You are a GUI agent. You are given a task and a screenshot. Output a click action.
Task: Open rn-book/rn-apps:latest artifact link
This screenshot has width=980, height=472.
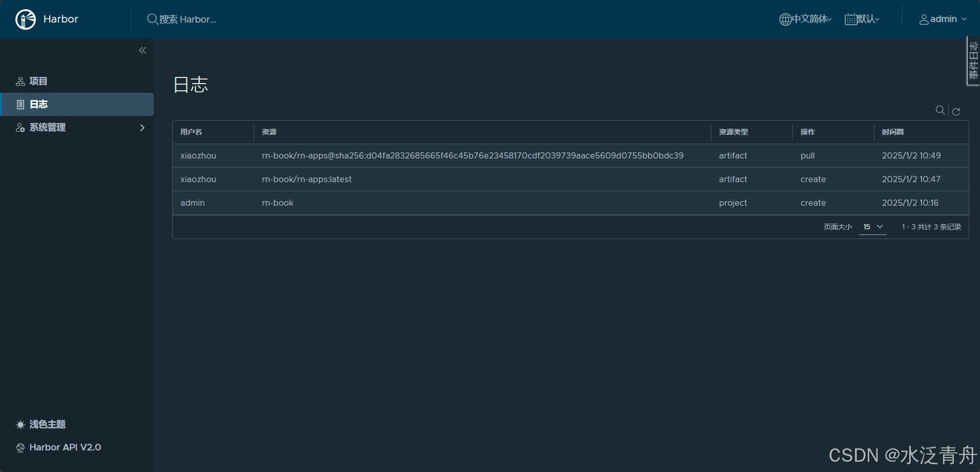pyautogui.click(x=307, y=179)
